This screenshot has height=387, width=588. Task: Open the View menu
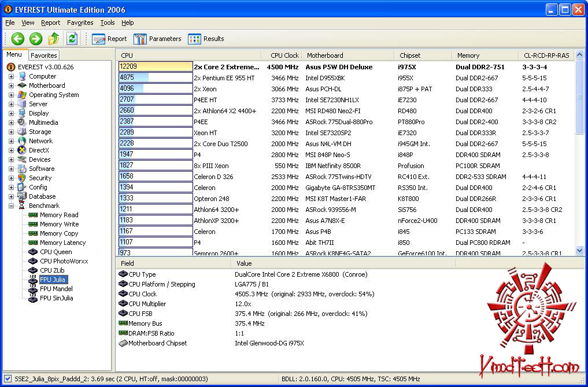(28, 23)
